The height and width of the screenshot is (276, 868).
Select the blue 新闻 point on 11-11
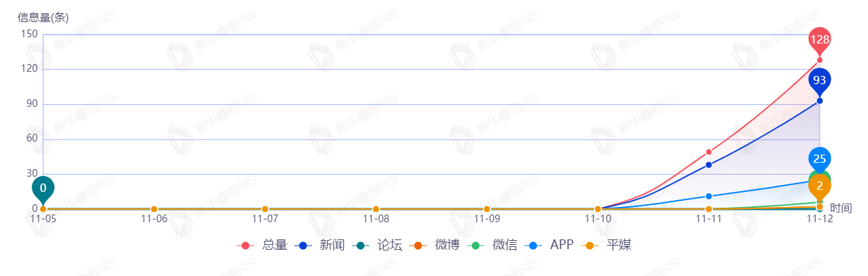[708, 165]
